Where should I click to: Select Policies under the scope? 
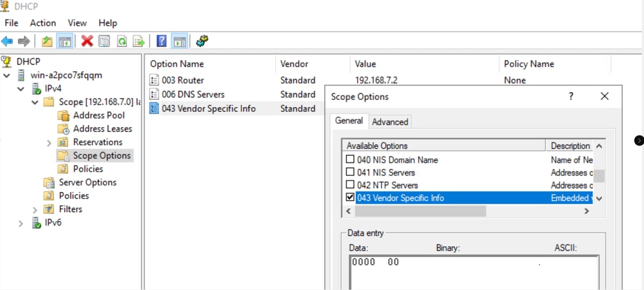tap(88, 169)
